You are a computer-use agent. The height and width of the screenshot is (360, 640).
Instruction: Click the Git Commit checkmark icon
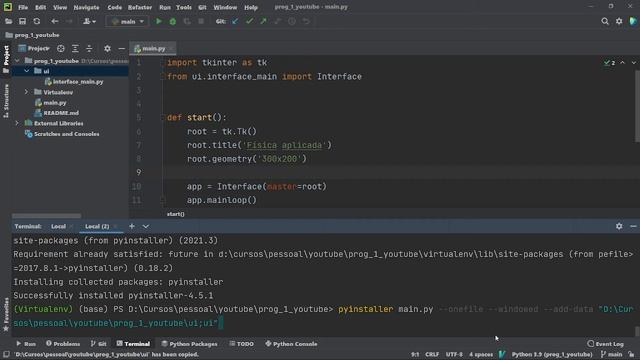point(249,21)
